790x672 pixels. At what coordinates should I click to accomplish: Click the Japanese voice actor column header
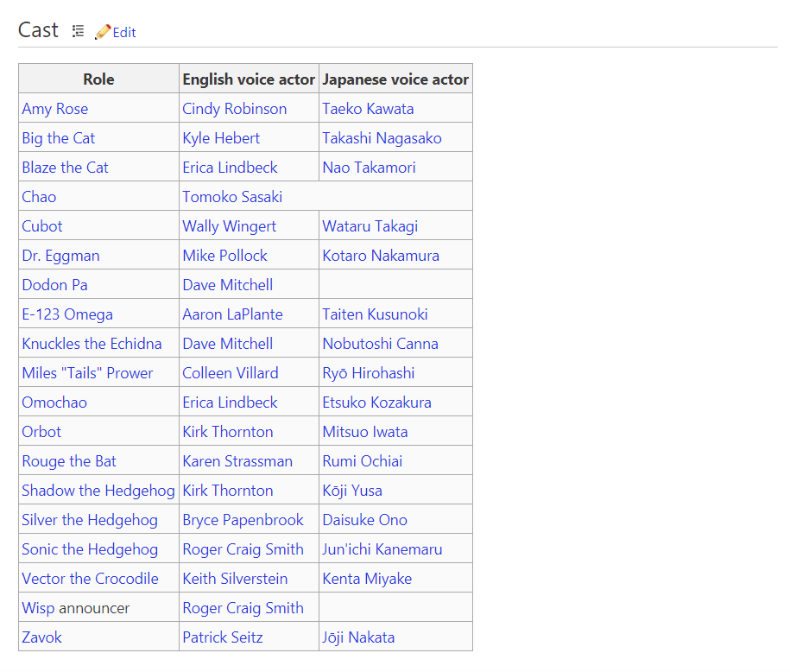(395, 79)
